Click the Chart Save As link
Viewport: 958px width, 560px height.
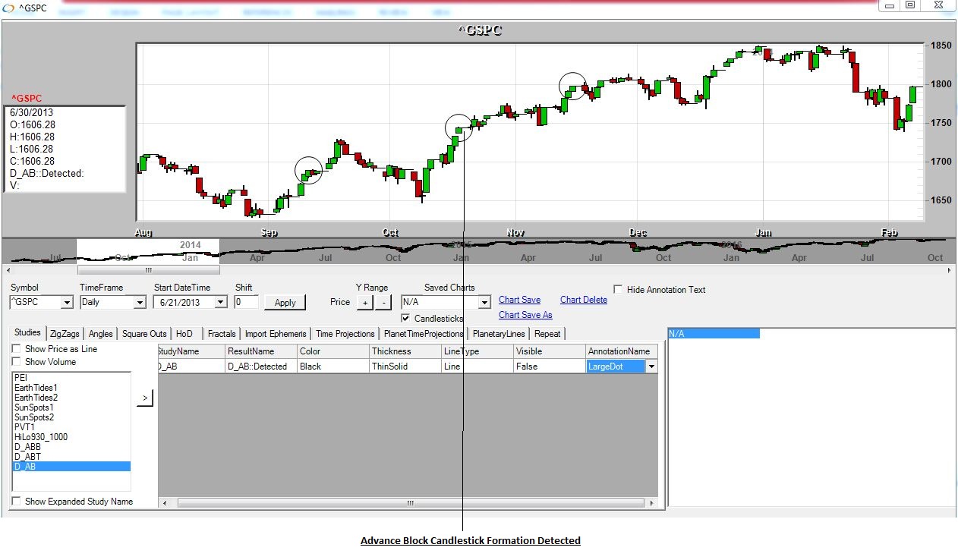(525, 315)
